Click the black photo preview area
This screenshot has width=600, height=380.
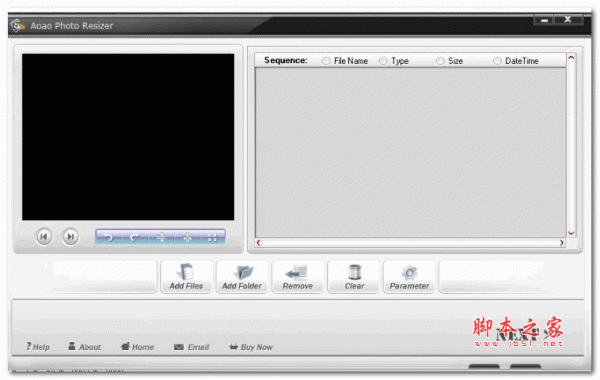point(128,137)
